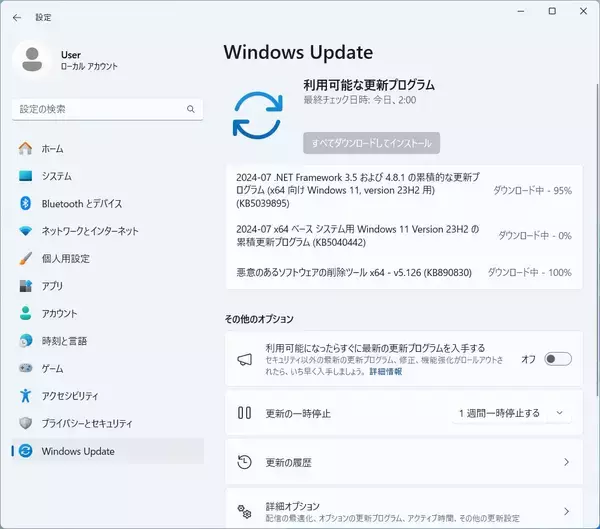The height and width of the screenshot is (529, 600).
Task: Click ダウンロード中 - 95% status
Action: (x=532, y=190)
